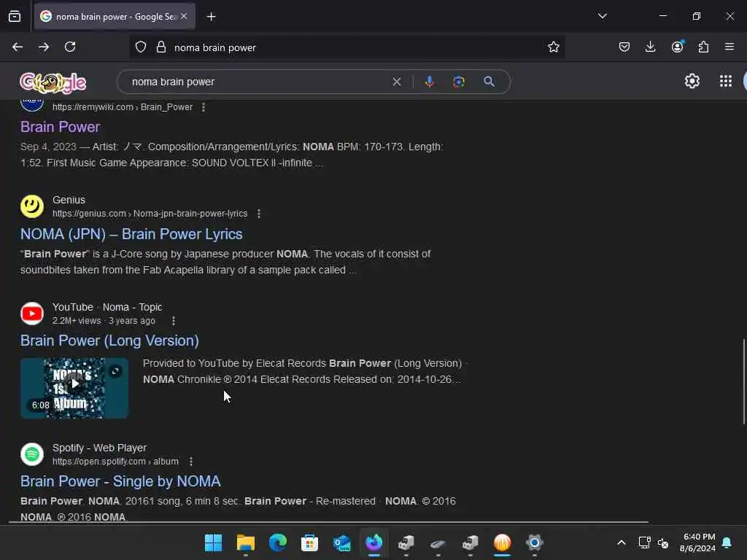Open more options for remywiki result

pyautogui.click(x=204, y=107)
